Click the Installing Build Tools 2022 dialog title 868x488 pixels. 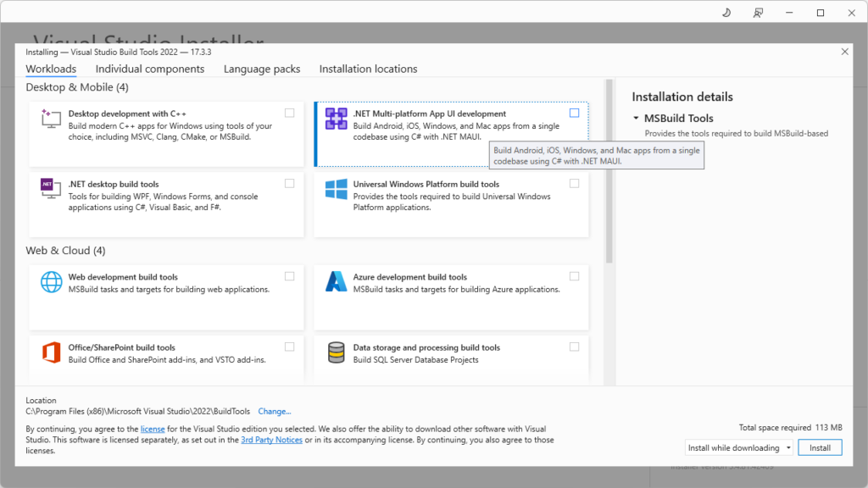[x=119, y=52]
